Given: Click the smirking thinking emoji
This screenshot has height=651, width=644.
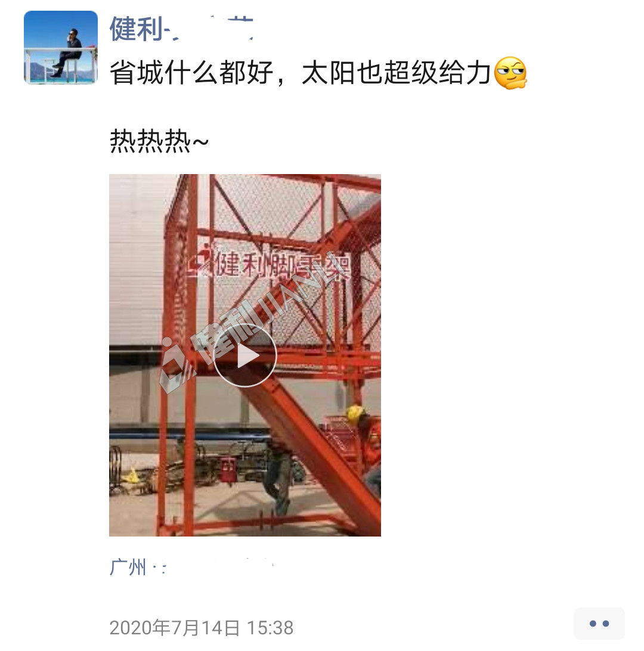Looking at the screenshot, I should coord(510,73).
